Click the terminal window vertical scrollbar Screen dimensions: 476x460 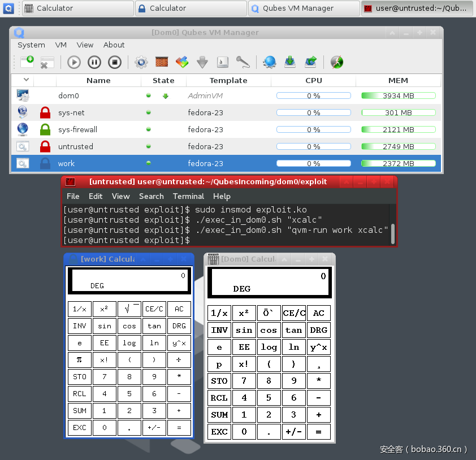coord(392,231)
